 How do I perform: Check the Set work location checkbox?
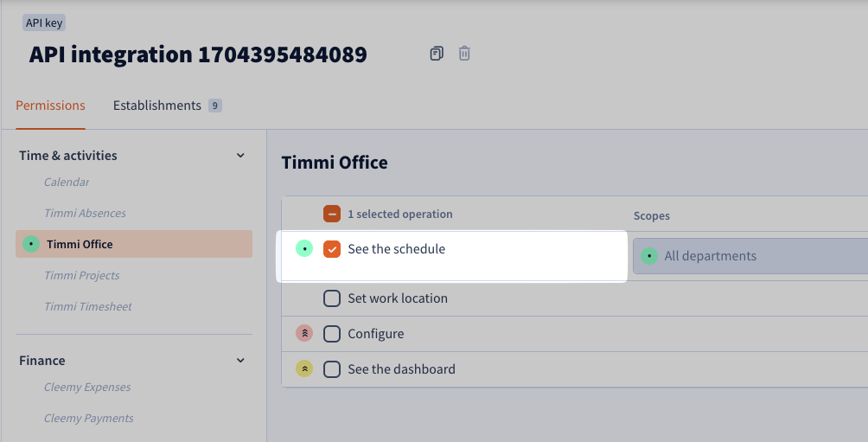pyautogui.click(x=332, y=298)
